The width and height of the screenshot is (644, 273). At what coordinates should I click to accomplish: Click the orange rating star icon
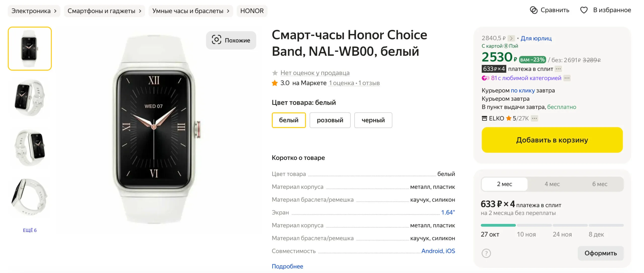[275, 83]
